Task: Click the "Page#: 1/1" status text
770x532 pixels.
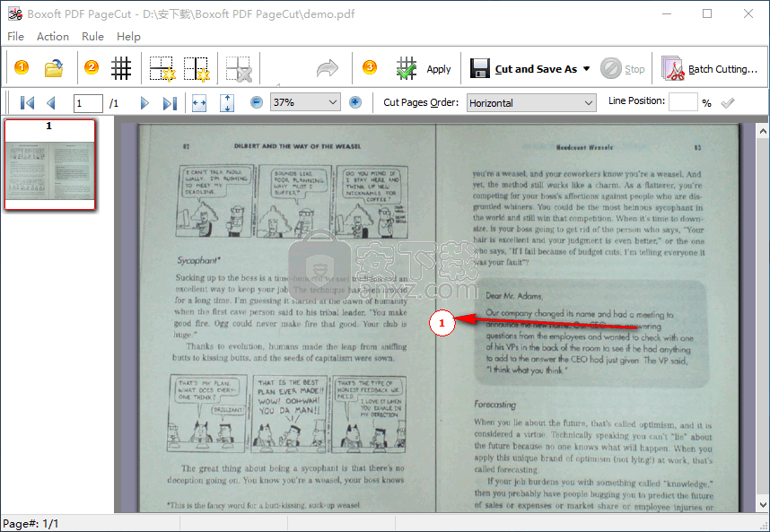Action: pos(31,524)
